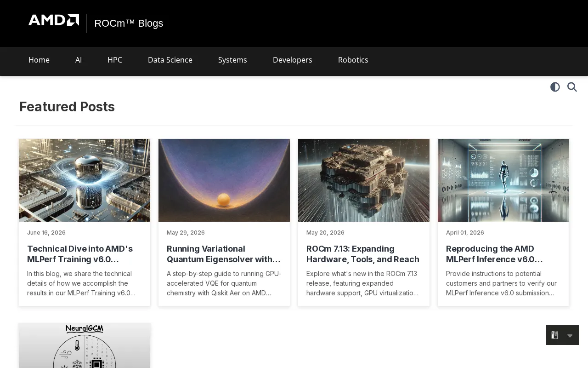This screenshot has height=368, width=588.
Task: Click the 'Explore what's new in the ROCm' summary
Action: 362,283
